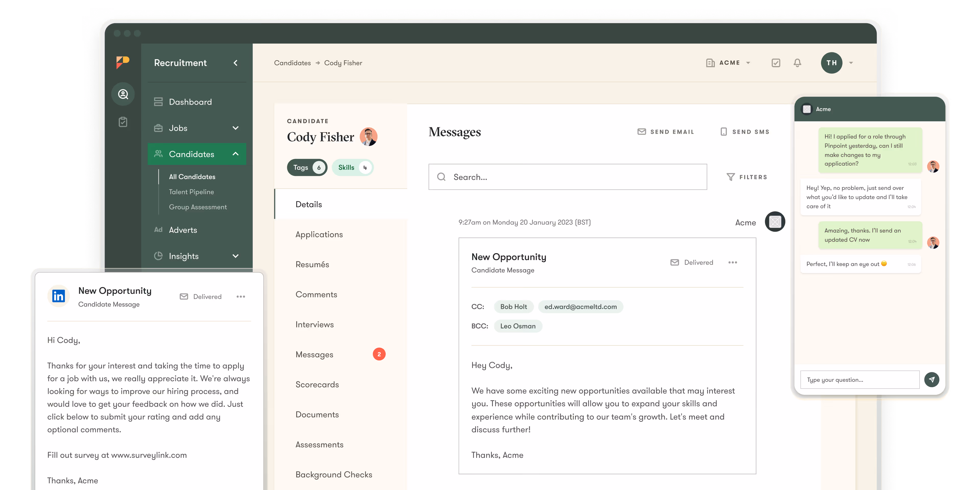Go to Candidates breadcrumb link

[292, 63]
